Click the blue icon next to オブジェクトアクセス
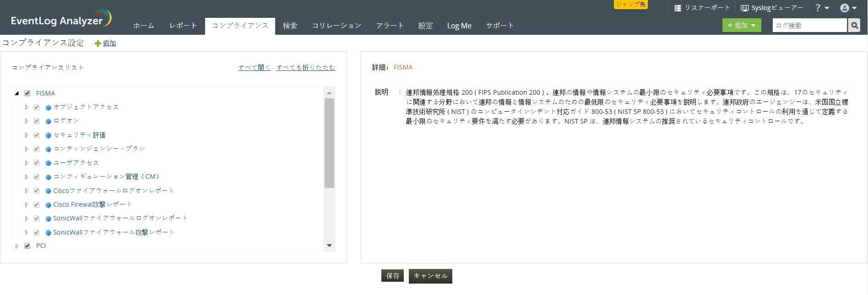The width and height of the screenshot is (868, 295). 48,108
